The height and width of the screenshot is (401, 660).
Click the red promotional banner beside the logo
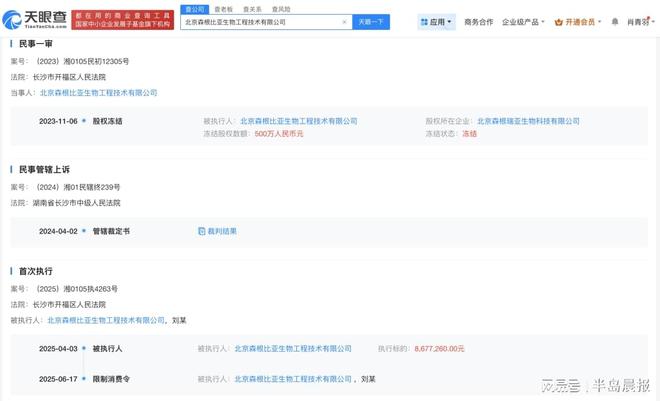122,20
